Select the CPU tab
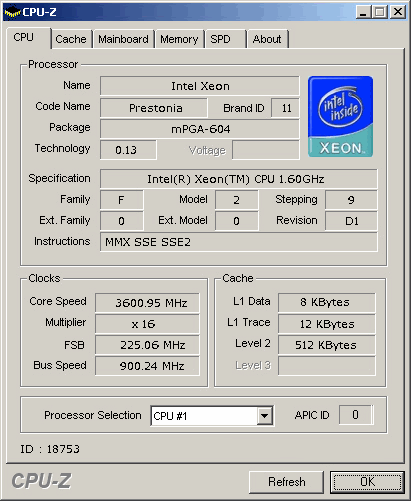This screenshot has height=501, width=411. (28, 37)
